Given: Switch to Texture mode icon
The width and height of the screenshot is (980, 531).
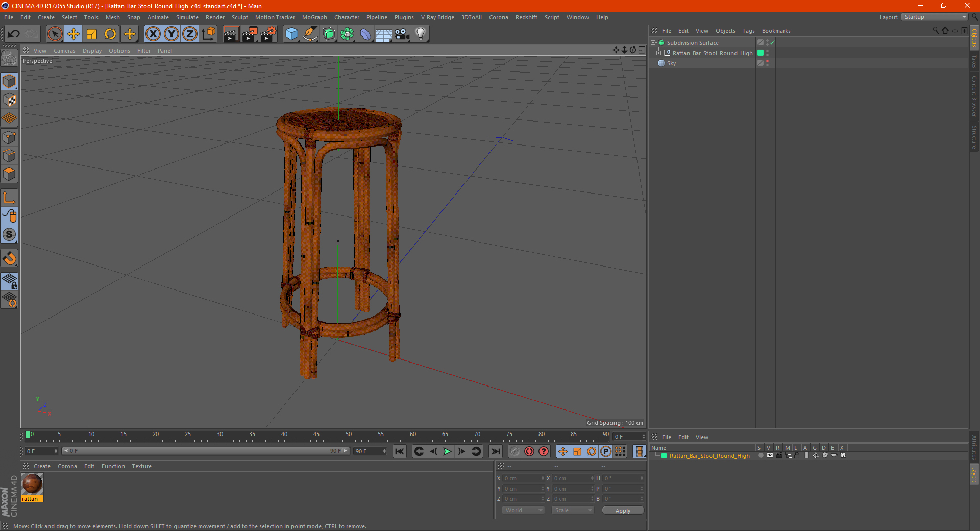Looking at the screenshot, I should click(9, 100).
